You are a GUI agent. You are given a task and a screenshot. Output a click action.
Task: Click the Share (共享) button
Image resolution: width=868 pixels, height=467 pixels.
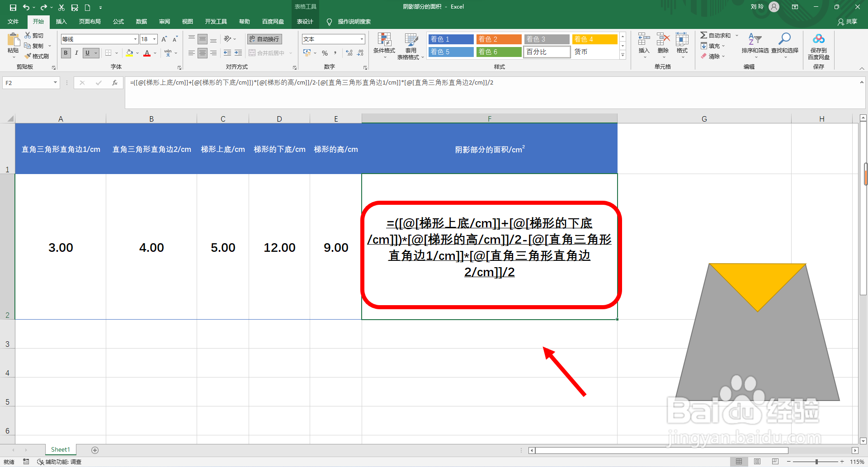click(x=848, y=22)
